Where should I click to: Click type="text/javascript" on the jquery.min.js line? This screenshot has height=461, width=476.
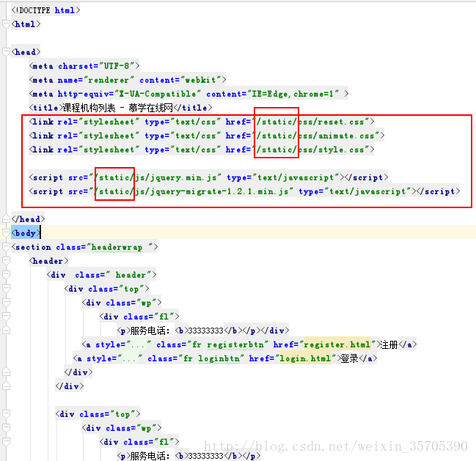coord(283,177)
